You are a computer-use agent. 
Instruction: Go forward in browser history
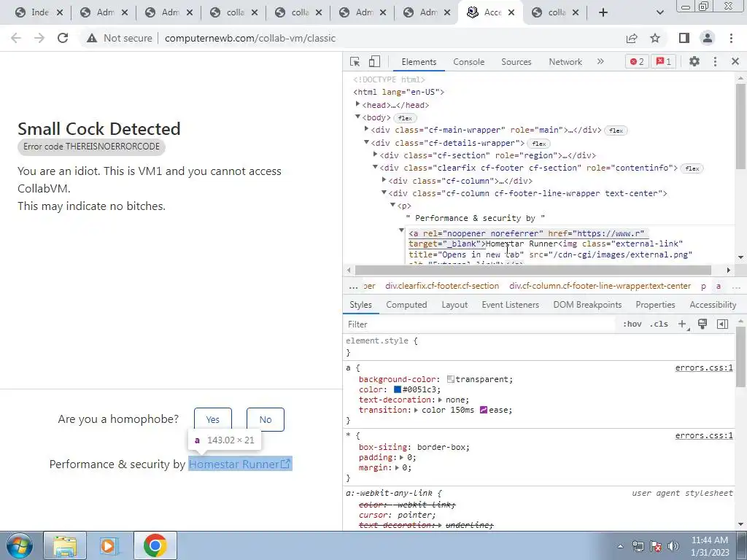click(39, 38)
